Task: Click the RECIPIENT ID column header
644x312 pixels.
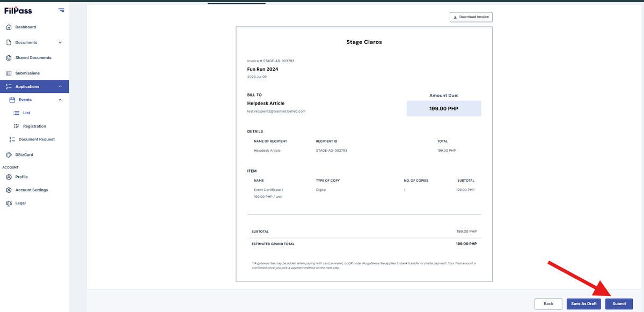Action: click(x=327, y=142)
